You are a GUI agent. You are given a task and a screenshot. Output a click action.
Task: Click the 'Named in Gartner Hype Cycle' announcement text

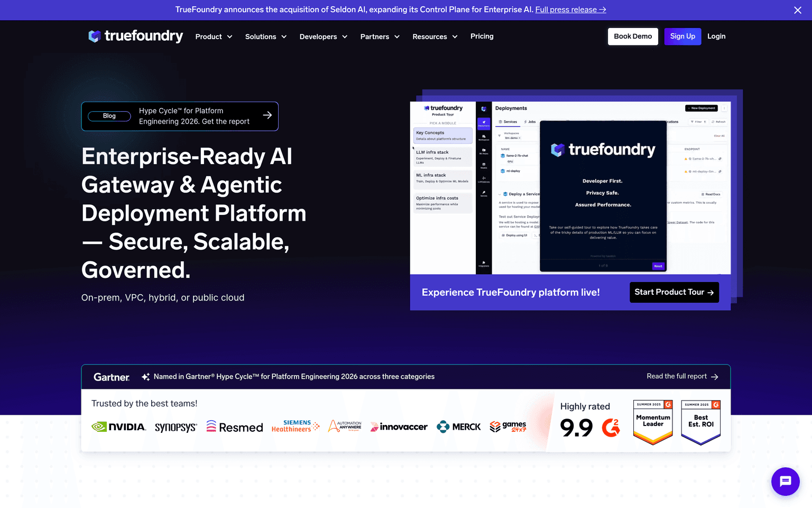294,376
